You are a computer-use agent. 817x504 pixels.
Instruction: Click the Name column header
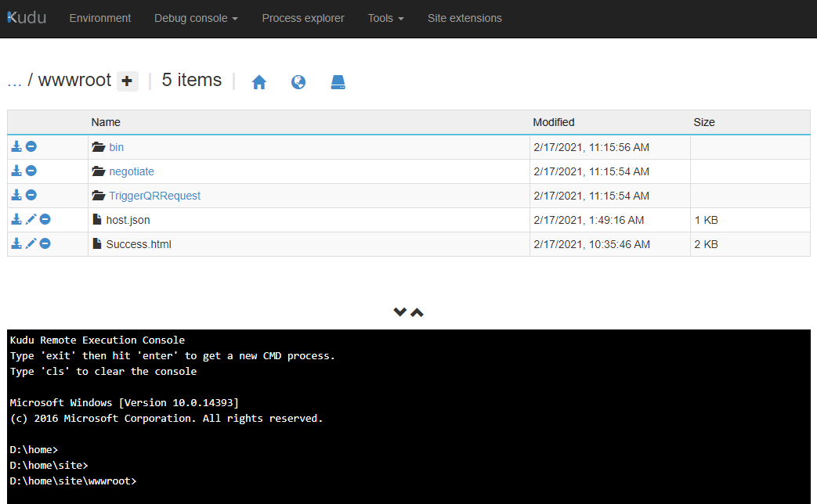coord(106,122)
